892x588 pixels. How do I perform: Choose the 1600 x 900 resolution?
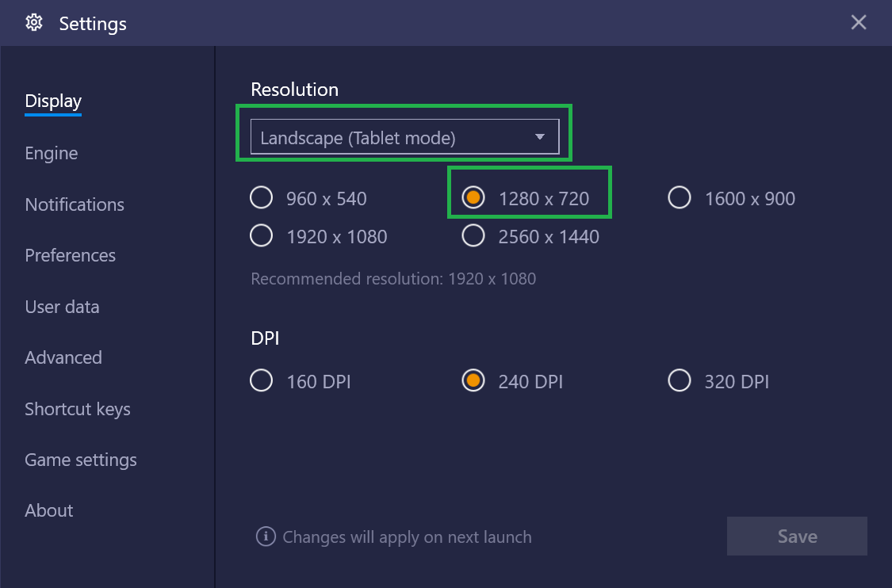pyautogui.click(x=680, y=198)
